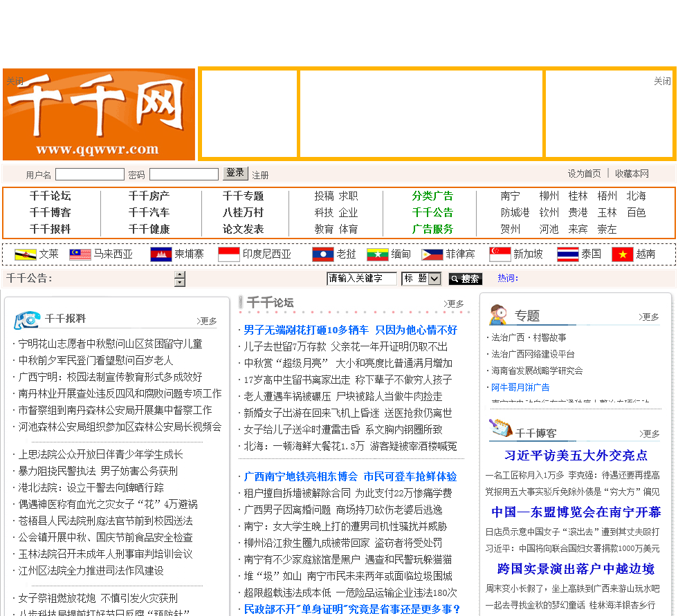Viewport: 678px width, 616px height.
Task: Open 北海：一顿海鲜大餐花1.3万 item
Action: click(350, 446)
